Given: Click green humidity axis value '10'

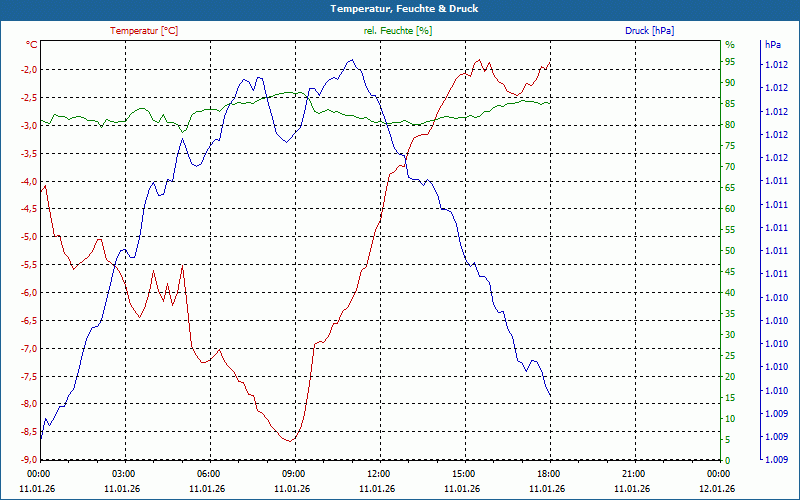Looking at the screenshot, I should pyautogui.click(x=730, y=418).
